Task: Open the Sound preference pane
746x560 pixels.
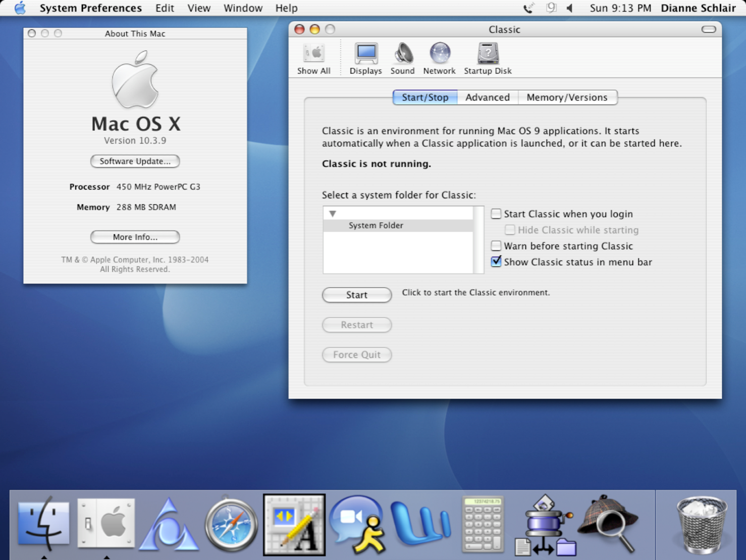Action: point(402,59)
